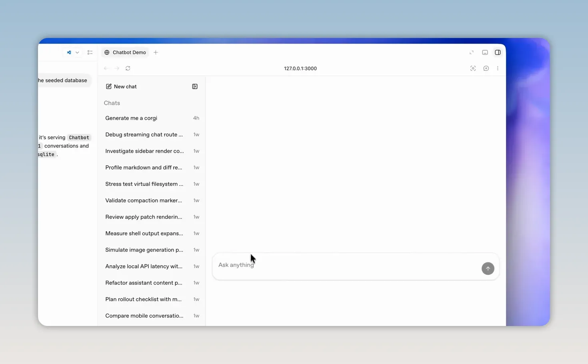Open a new tab with plus icon
This screenshot has width=588, height=364.
tap(156, 52)
